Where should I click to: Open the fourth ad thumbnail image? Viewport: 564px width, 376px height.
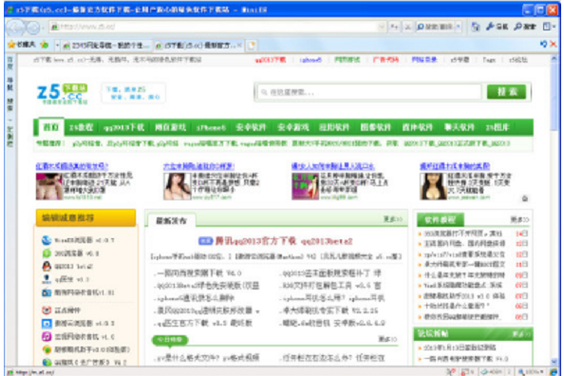(x=433, y=186)
